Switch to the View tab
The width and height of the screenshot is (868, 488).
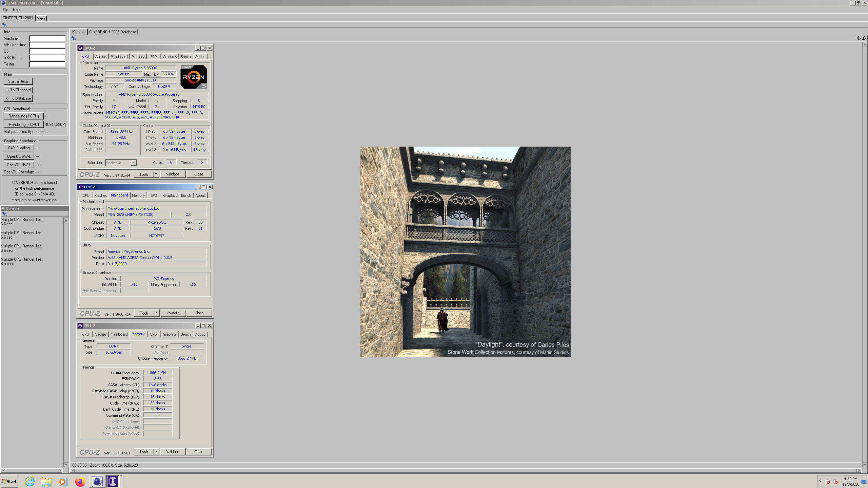click(41, 18)
